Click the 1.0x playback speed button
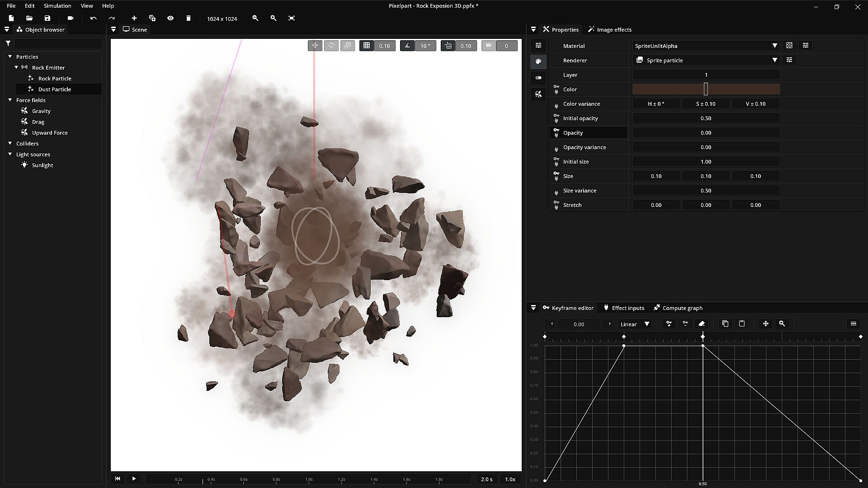 coord(510,479)
